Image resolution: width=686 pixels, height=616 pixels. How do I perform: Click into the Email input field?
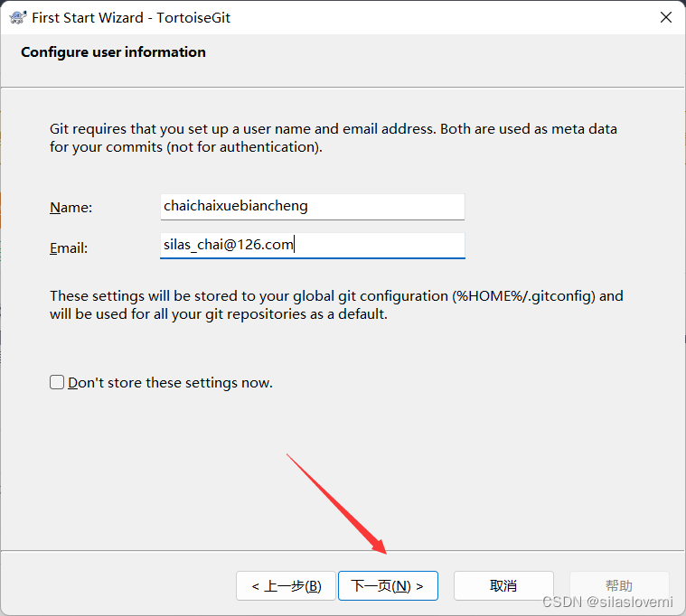(313, 246)
